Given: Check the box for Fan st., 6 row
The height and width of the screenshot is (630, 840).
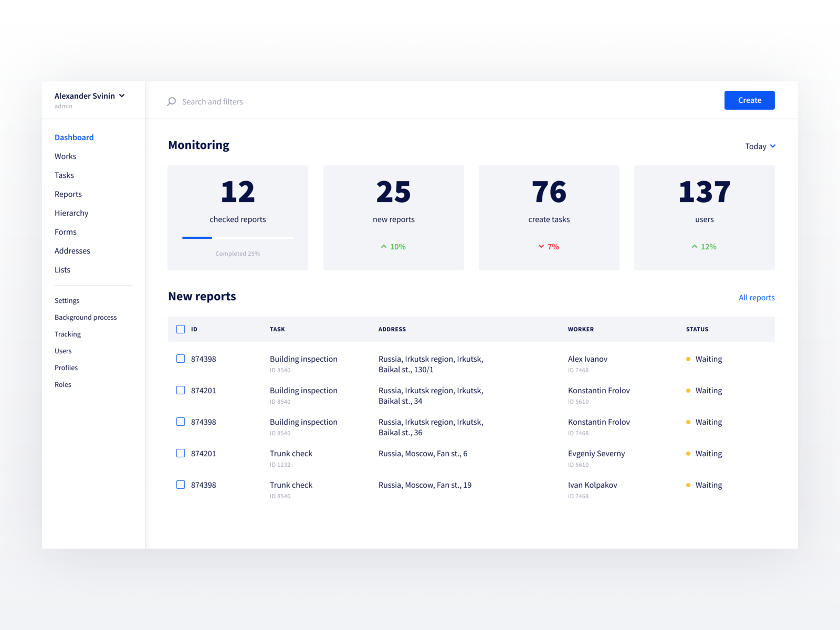Looking at the screenshot, I should pyautogui.click(x=181, y=453).
